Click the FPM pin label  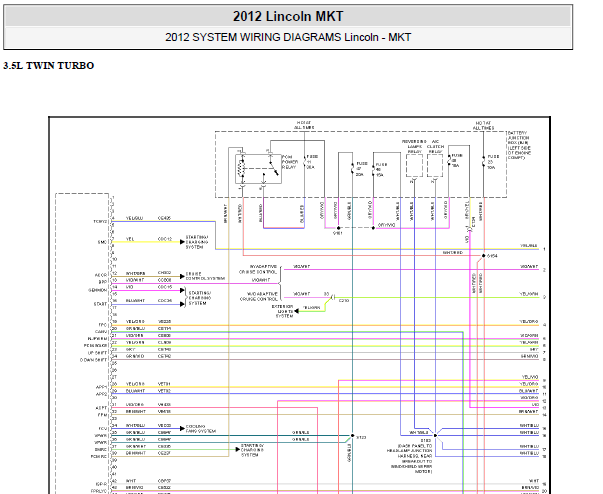coord(102,415)
